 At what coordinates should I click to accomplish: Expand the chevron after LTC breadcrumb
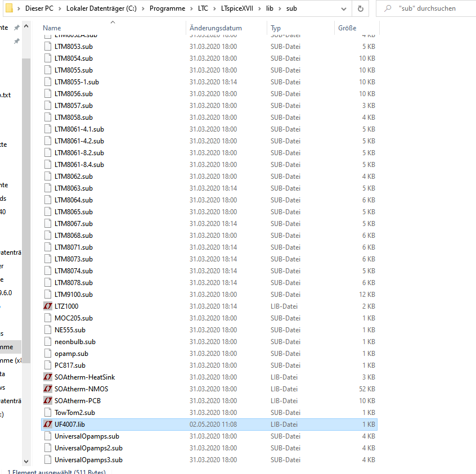[214, 8]
